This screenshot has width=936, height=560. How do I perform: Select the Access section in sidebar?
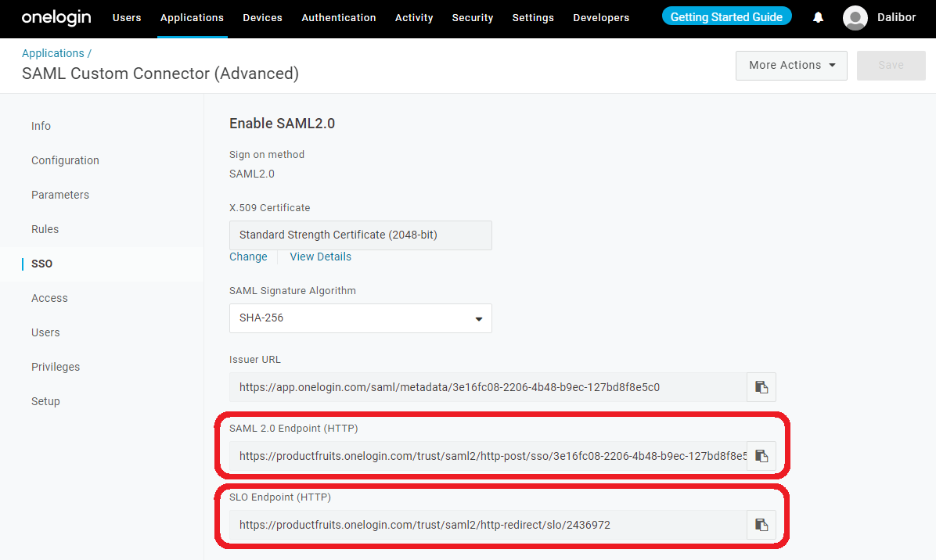click(x=49, y=298)
